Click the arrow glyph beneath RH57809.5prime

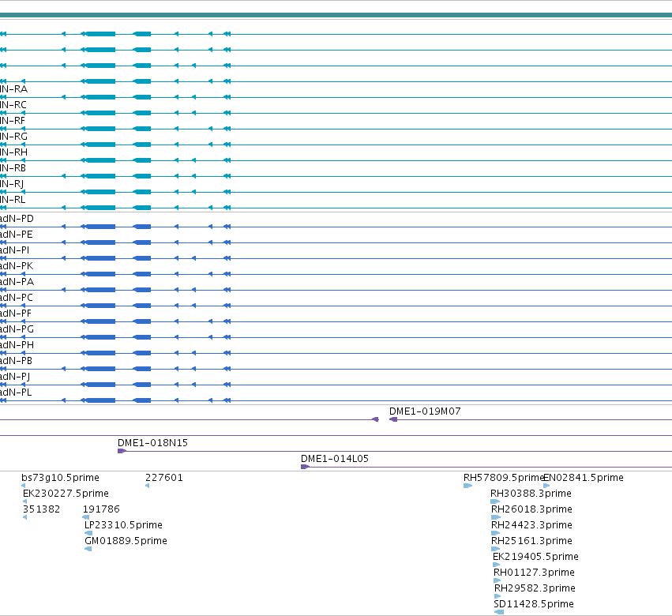tap(467, 486)
